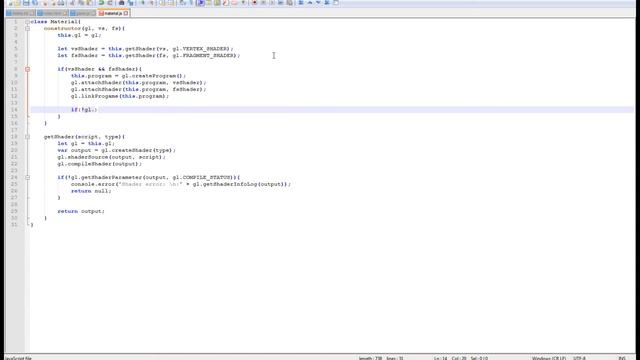Viewport: 640px width, 360px height.
Task: Toggle Show All Characters icon
Action: click(x=191, y=3)
